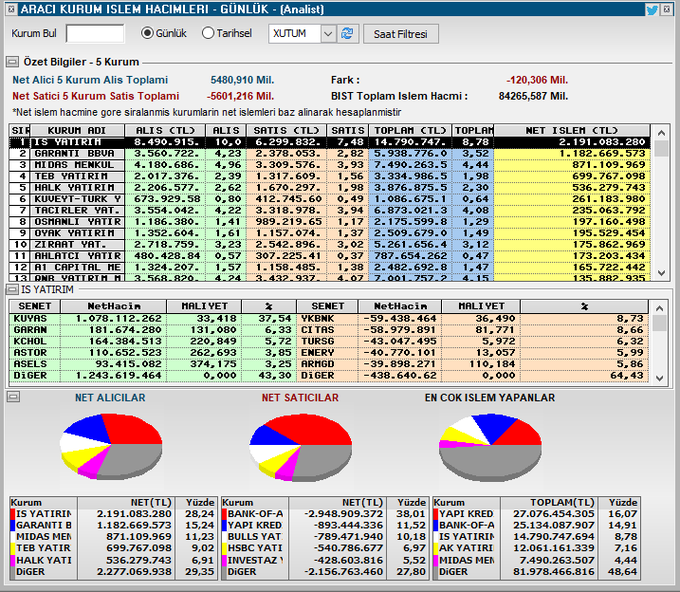Click the system menu icon at title bar left
The width and height of the screenshot is (680, 592).
12,9
